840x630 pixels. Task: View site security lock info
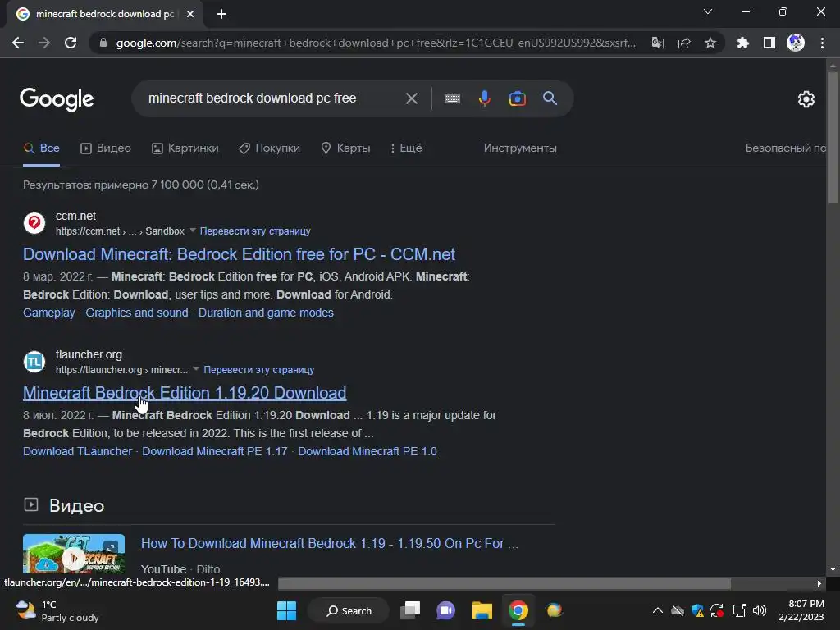103,43
